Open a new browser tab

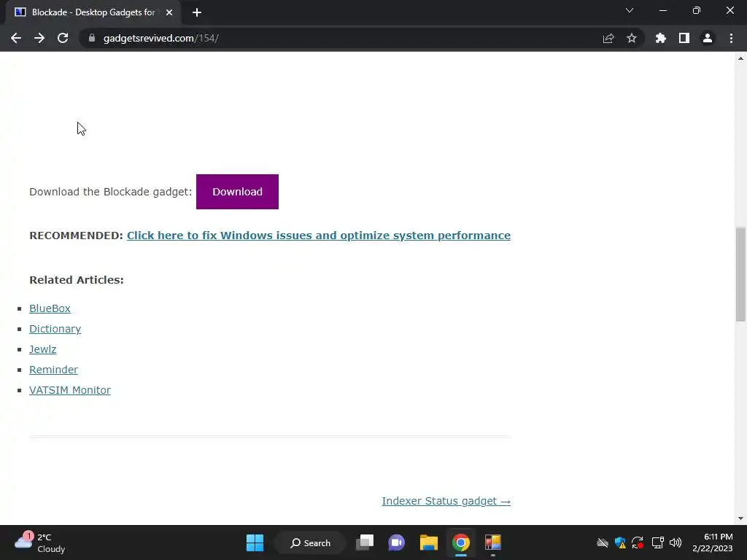tap(197, 12)
